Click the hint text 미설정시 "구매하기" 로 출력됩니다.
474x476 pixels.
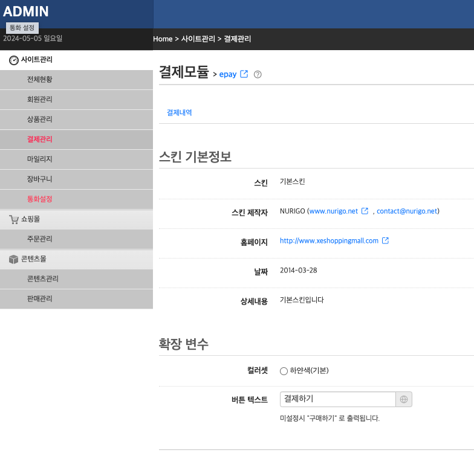[x=330, y=419]
